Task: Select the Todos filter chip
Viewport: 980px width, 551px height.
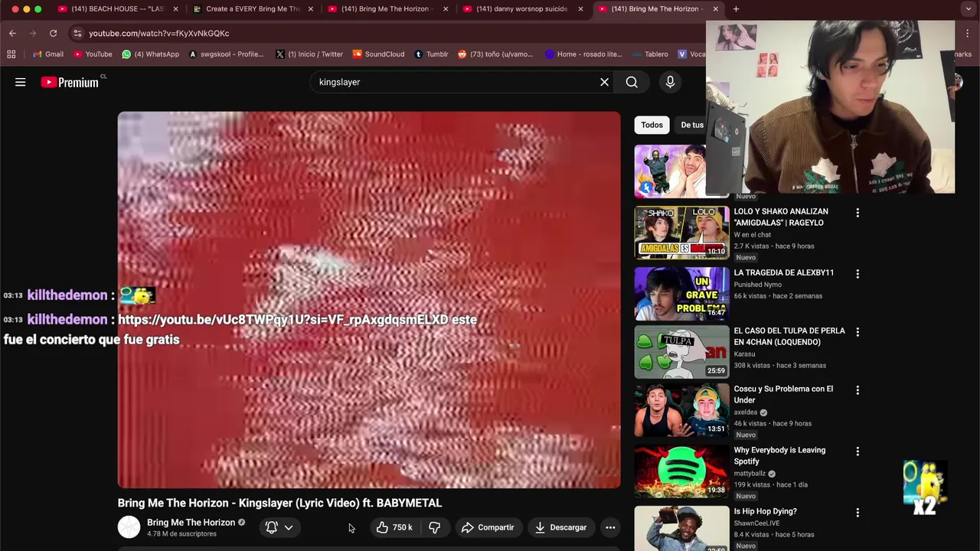Action: coord(652,125)
